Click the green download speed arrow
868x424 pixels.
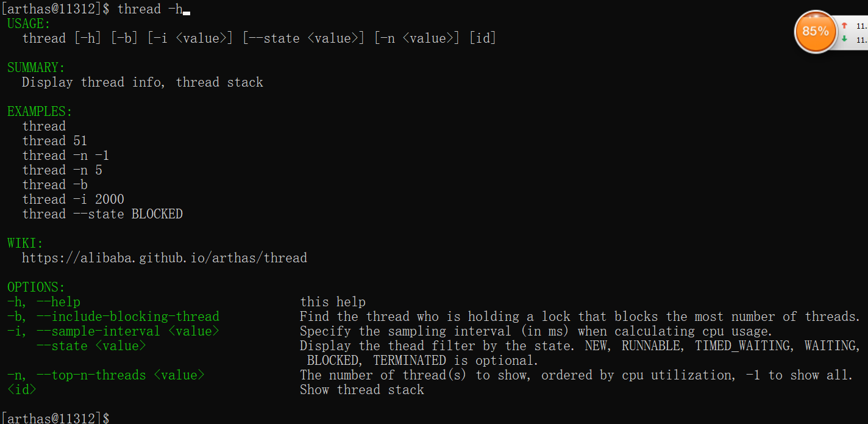(844, 39)
